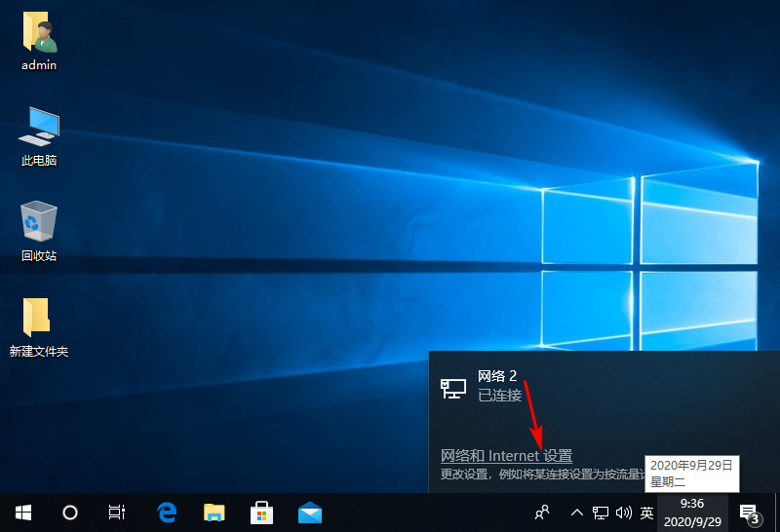
Task: Launch Microsoft Edge from the taskbar
Action: tap(167, 512)
